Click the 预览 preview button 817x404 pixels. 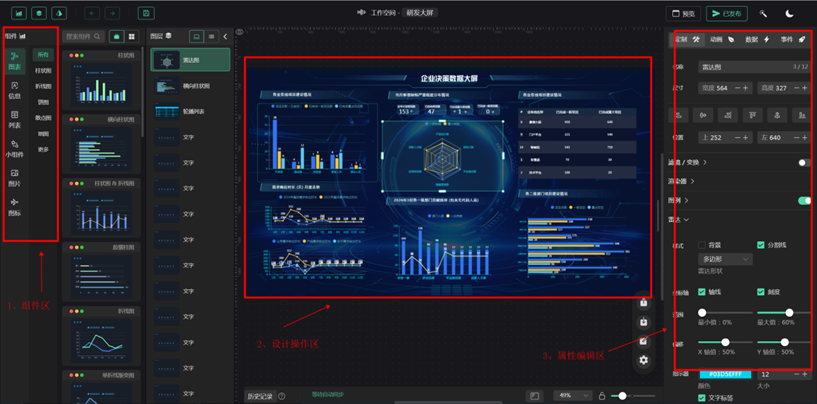682,14
